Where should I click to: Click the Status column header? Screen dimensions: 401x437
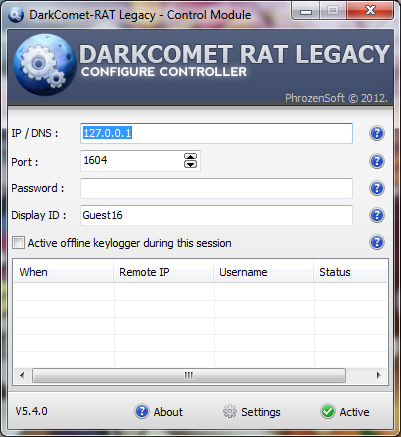coord(350,272)
